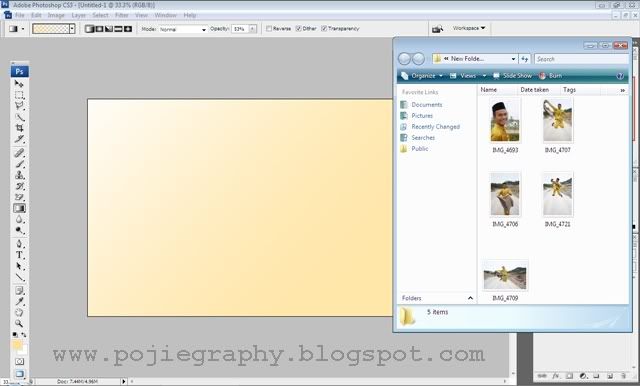Expand the Workspace dropdown

point(469,28)
